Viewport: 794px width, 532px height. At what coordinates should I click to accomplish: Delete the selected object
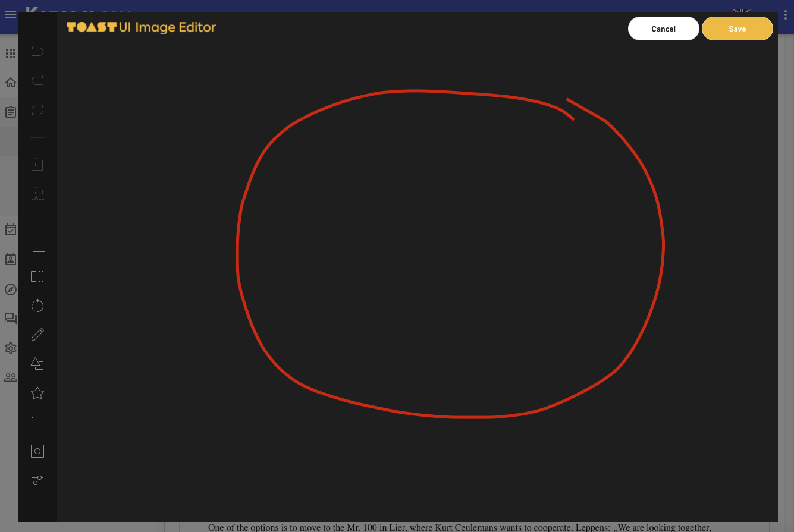[x=37, y=164]
